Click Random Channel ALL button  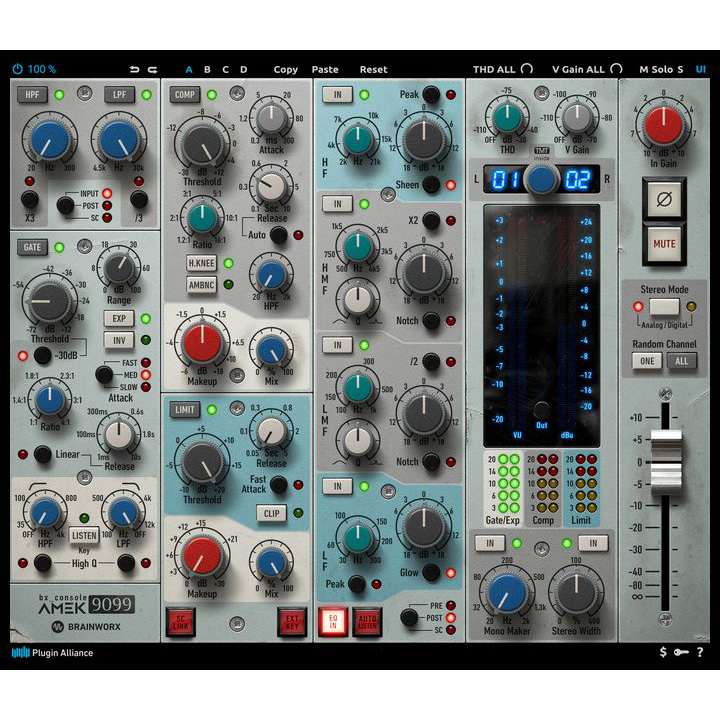click(x=681, y=361)
